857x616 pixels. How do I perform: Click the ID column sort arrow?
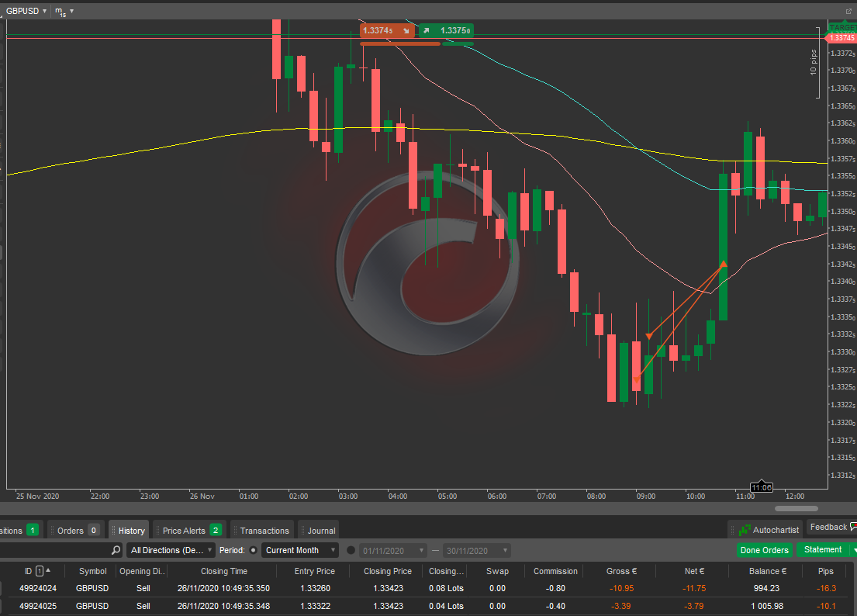[x=48, y=571]
